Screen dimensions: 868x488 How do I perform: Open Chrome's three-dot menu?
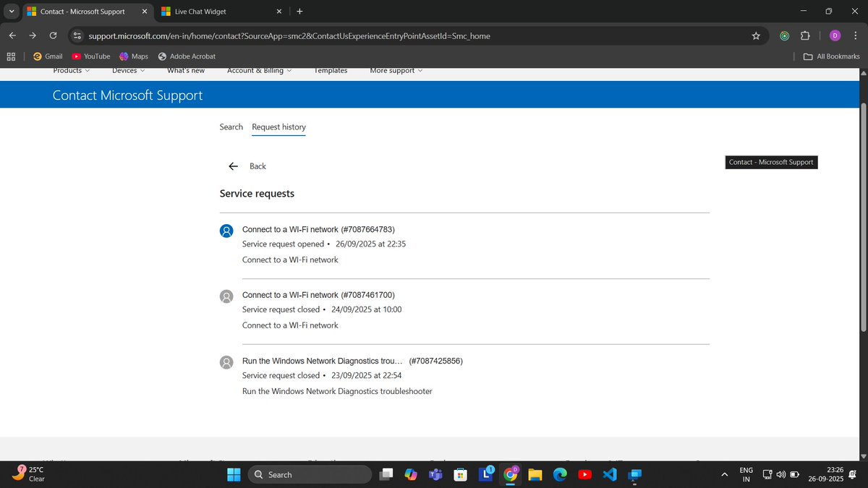tap(855, 35)
